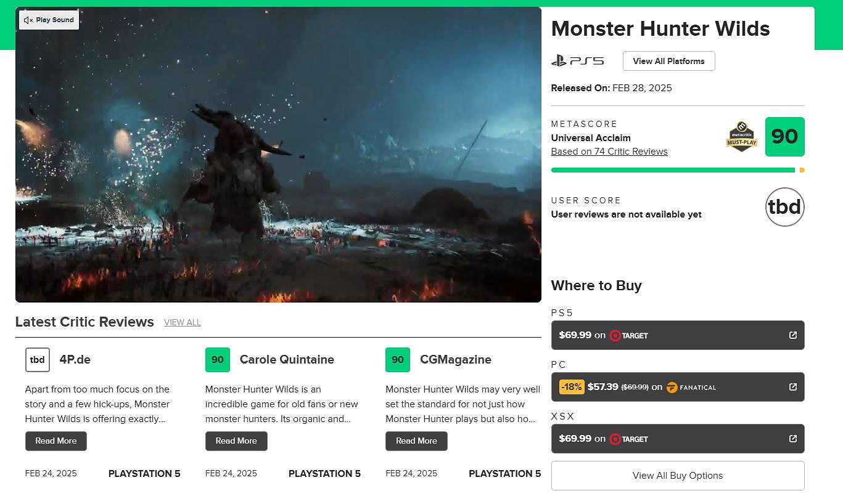Viewport: 843px width, 504px height.
Task: Read More of Carole Quintaine review
Action: click(236, 441)
